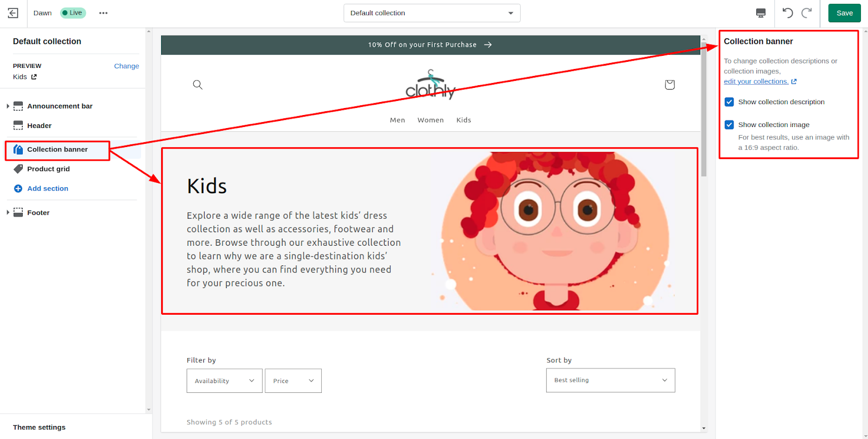Image resolution: width=868 pixels, height=439 pixels.
Task: Open the Men navigation menu
Action: point(398,120)
